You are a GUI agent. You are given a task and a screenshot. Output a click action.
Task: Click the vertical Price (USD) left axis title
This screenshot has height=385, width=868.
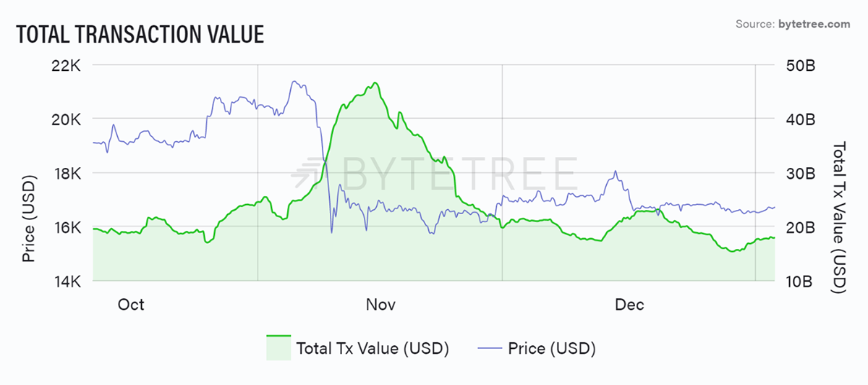click(x=30, y=218)
